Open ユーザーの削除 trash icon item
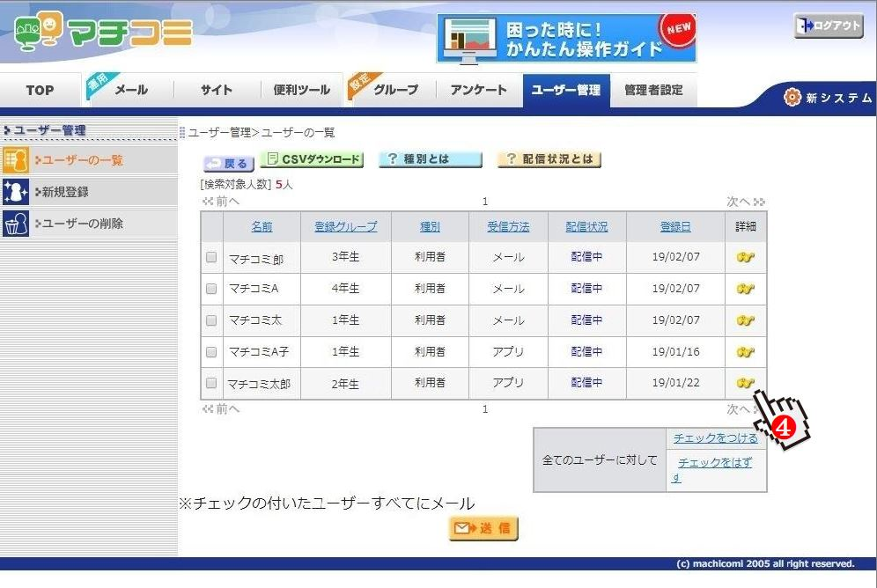This screenshot has width=877, height=588. (x=16, y=224)
